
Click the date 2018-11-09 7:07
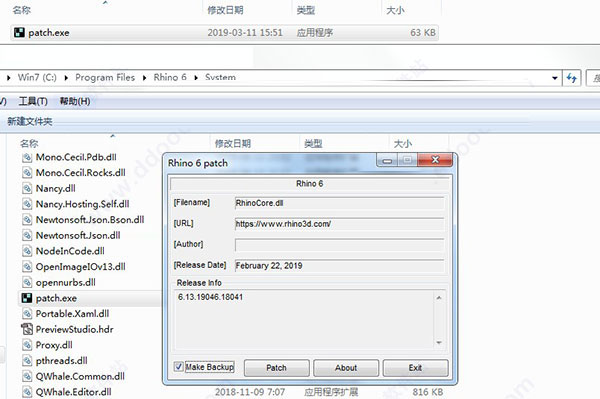click(x=250, y=392)
